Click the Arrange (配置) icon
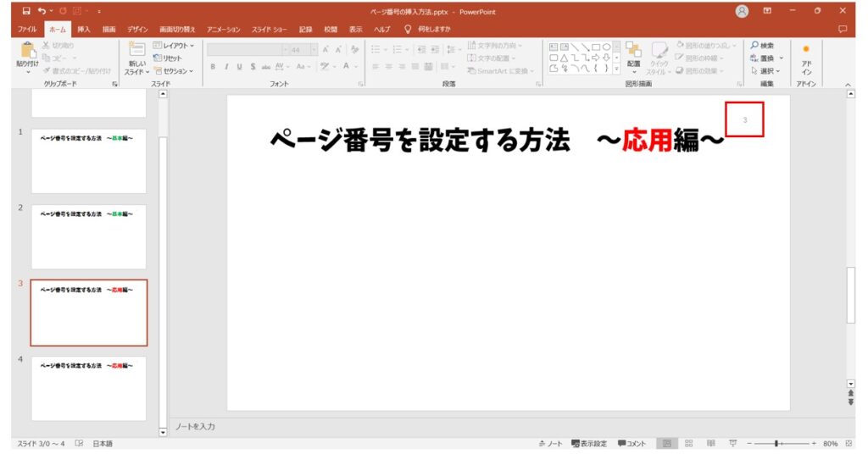This screenshot has width=868, height=454. (x=633, y=50)
